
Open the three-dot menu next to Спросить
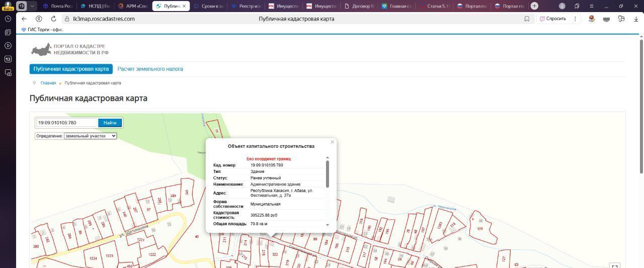click(x=575, y=19)
